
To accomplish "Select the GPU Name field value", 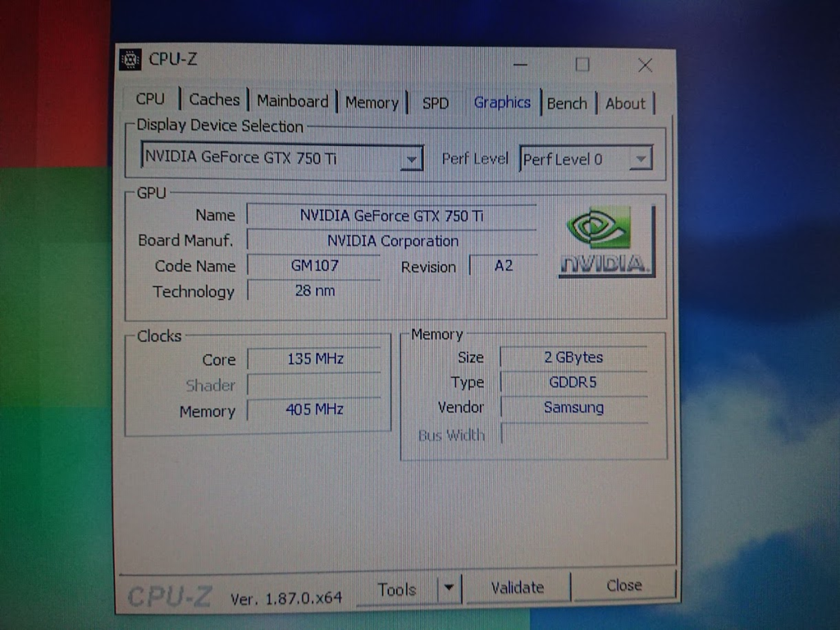I will coord(391,216).
